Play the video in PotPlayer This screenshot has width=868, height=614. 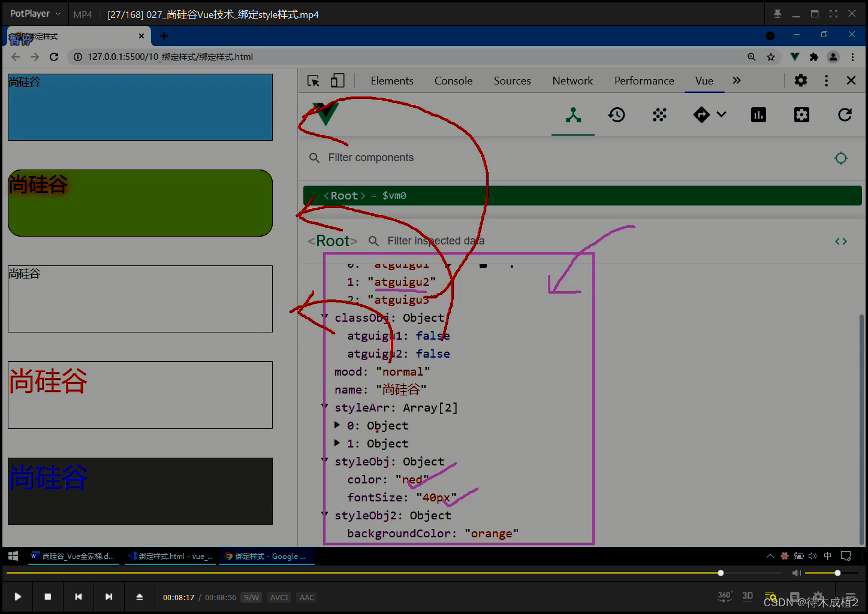pyautogui.click(x=18, y=597)
